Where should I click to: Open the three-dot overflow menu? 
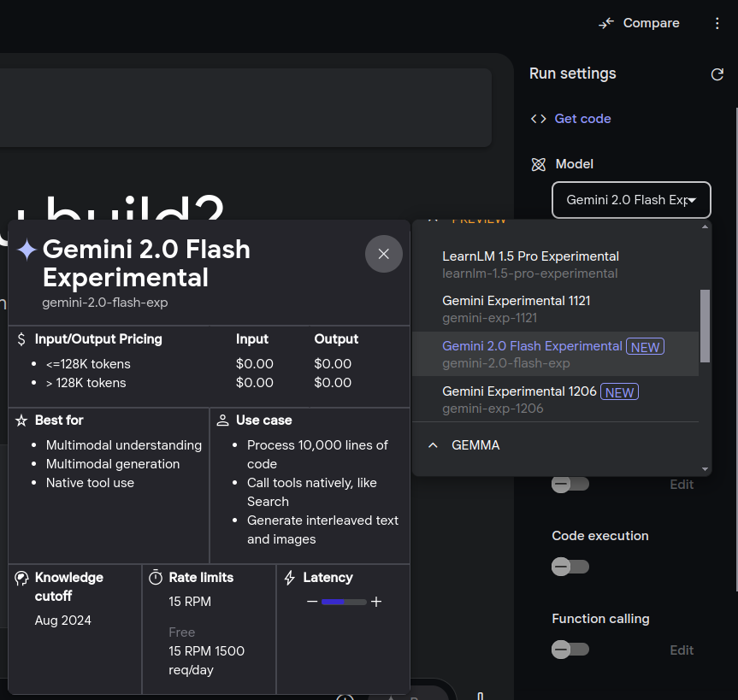tap(717, 23)
